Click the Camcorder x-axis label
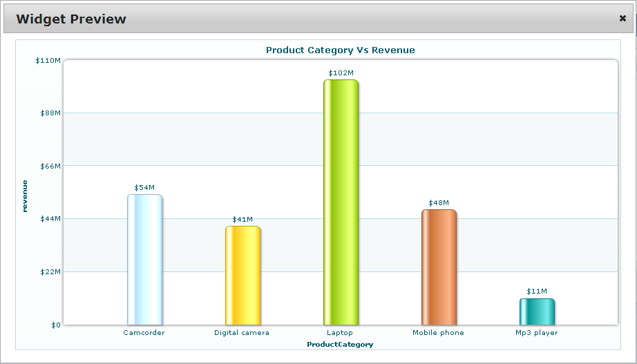637x364 pixels. pyautogui.click(x=144, y=333)
